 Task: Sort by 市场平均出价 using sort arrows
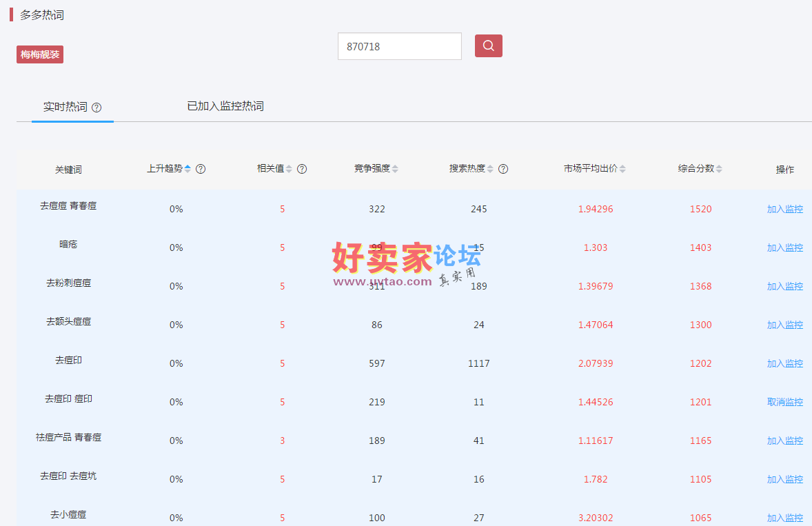click(622, 169)
